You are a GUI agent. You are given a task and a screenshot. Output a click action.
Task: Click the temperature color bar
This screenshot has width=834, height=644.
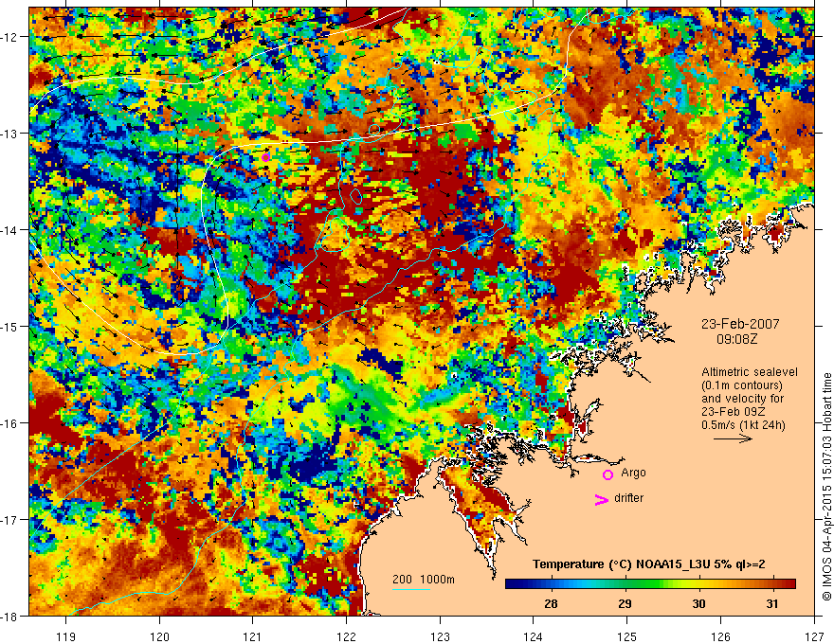pos(650,583)
